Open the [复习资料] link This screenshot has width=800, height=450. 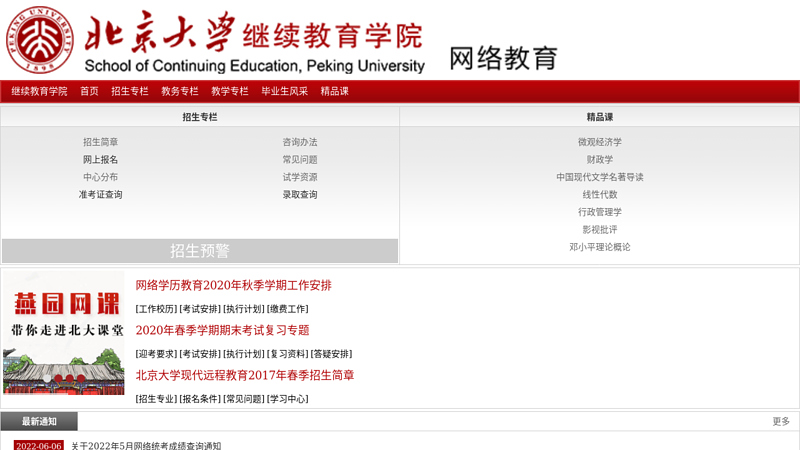288,354
